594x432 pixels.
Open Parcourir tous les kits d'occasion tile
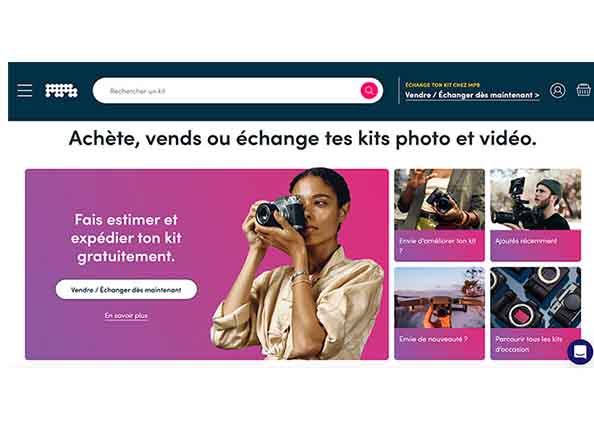pyautogui.click(x=536, y=313)
